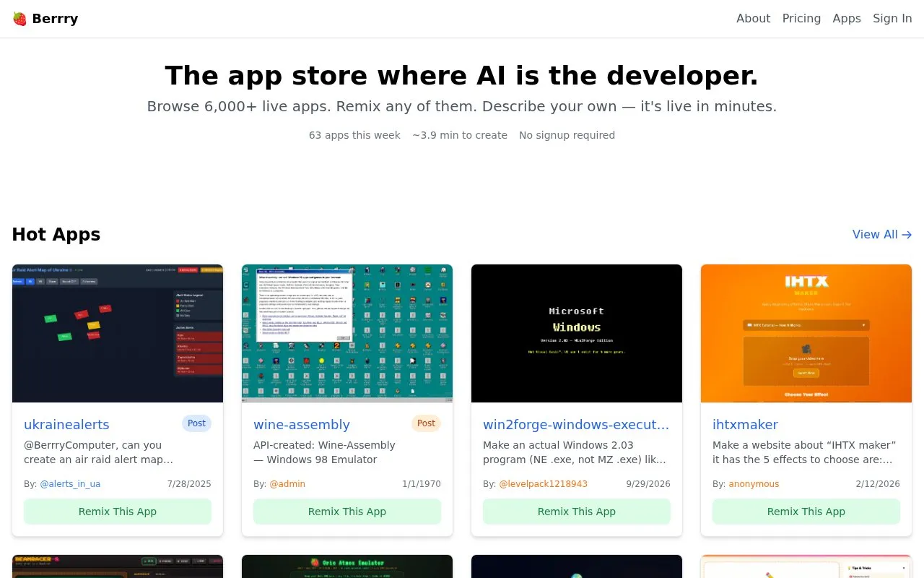The image size is (924, 578).
Task: Visit the @admin author profile
Action: coord(287,484)
